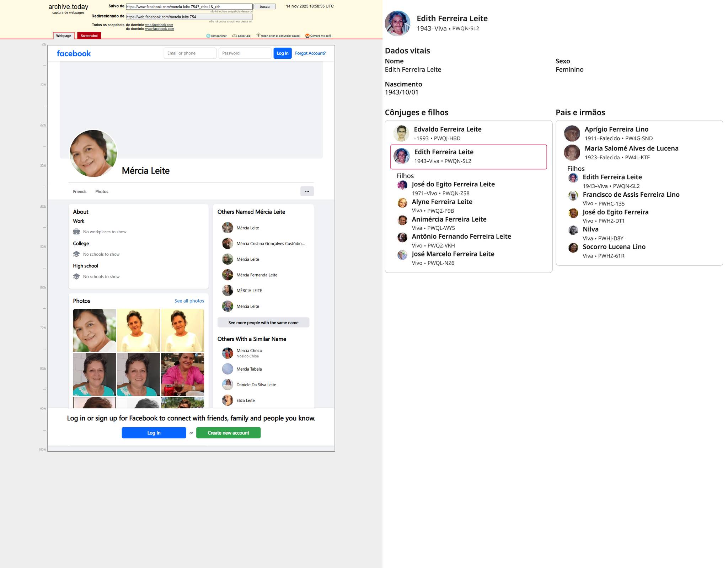Open the profile Photos tab
Image resolution: width=728 pixels, height=568 pixels.
pos(102,192)
